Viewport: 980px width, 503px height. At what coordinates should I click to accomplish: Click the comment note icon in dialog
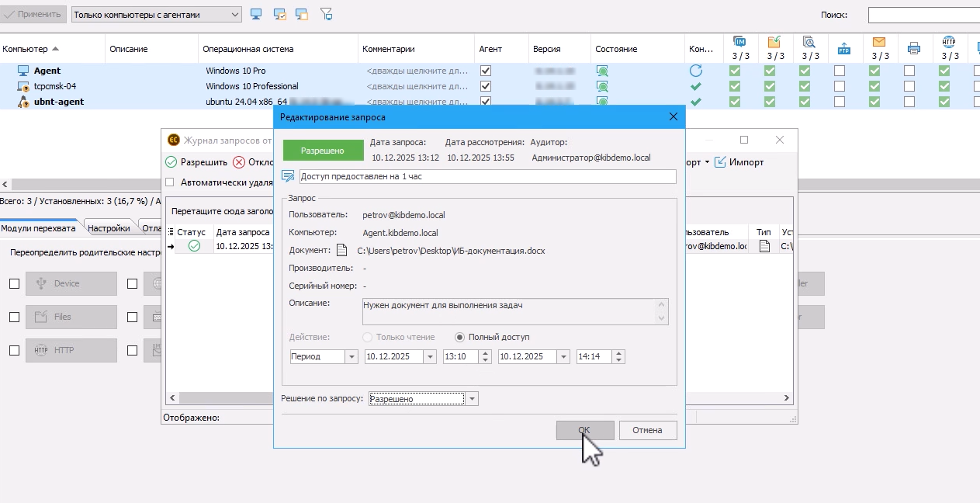point(288,177)
